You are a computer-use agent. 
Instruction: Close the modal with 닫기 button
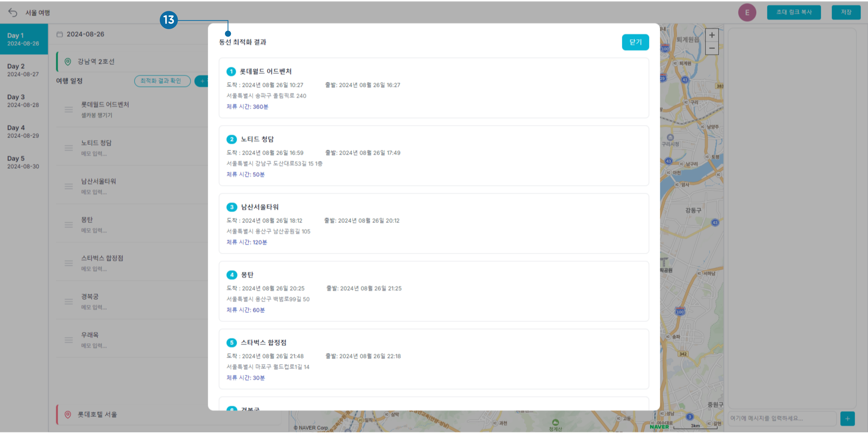[635, 42]
